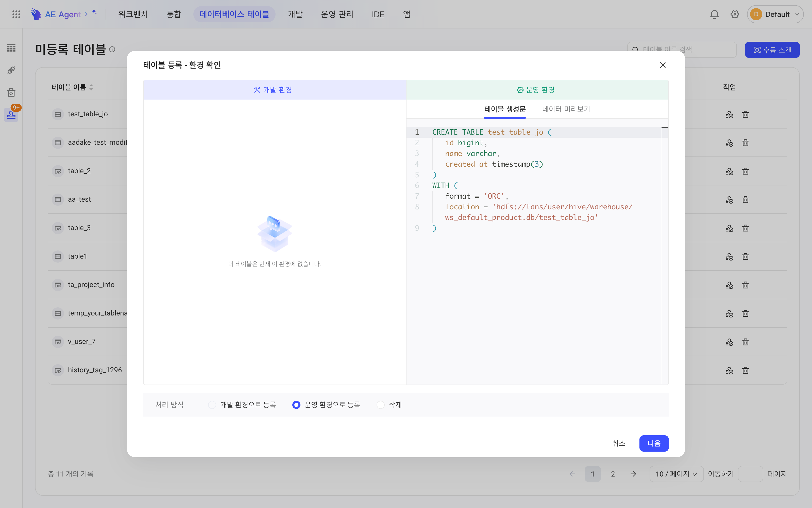Viewport: 812px width, 508px height.
Task: Click the 다음 button
Action: [654, 443]
